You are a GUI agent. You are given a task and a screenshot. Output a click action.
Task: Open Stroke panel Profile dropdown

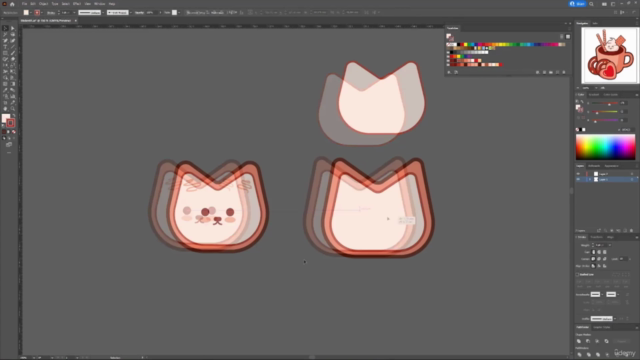click(x=615, y=318)
